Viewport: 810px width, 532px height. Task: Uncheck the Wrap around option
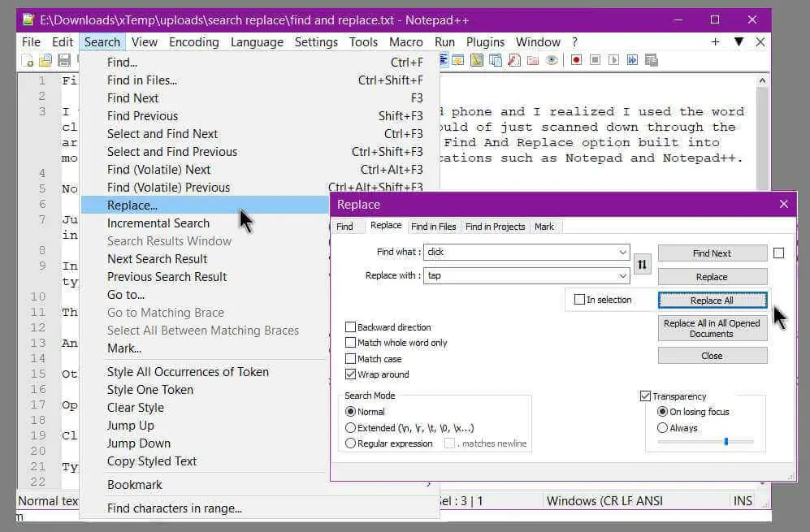350,374
